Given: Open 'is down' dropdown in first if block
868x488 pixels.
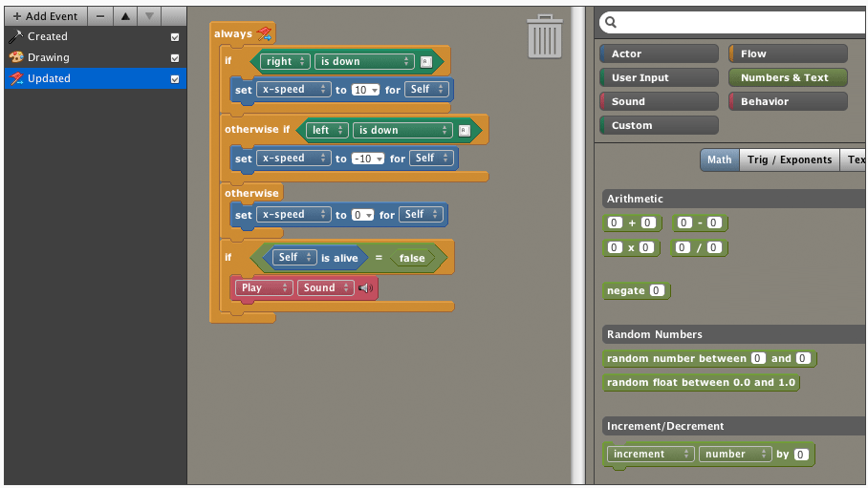Looking at the screenshot, I should [364, 61].
